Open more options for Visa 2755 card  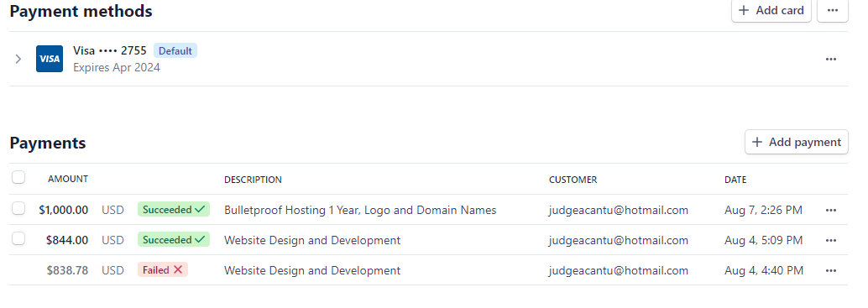click(830, 60)
